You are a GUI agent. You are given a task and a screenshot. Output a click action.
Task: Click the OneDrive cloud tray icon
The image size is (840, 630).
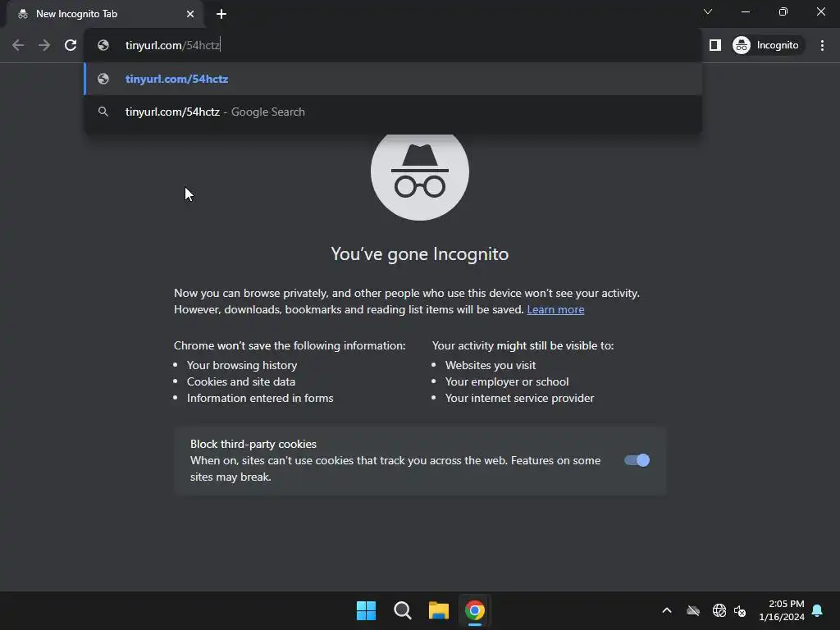[x=693, y=610]
